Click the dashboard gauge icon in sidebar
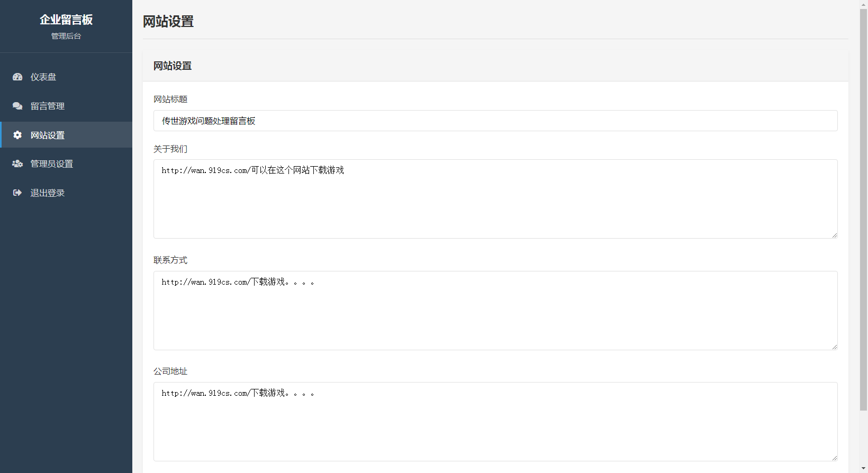Screen dimensions: 868x473 pyautogui.click(x=17, y=77)
